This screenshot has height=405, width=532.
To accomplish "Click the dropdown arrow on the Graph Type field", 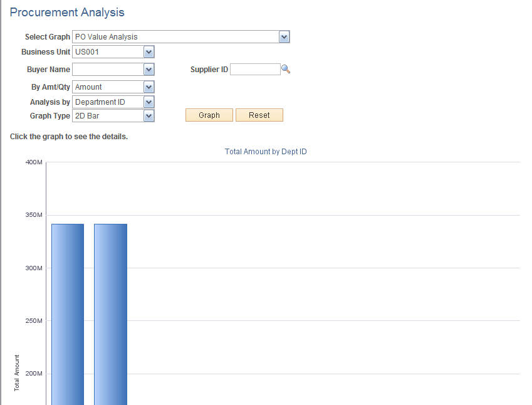I will pyautogui.click(x=149, y=115).
